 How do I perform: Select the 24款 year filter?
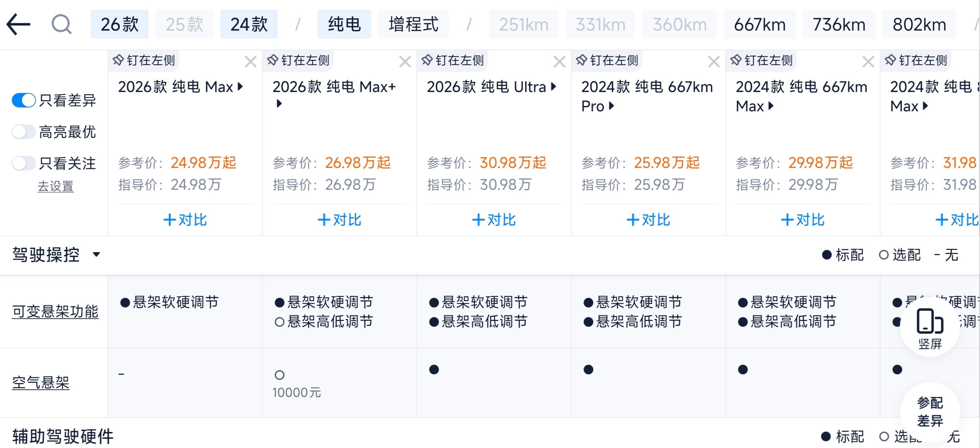coord(249,24)
